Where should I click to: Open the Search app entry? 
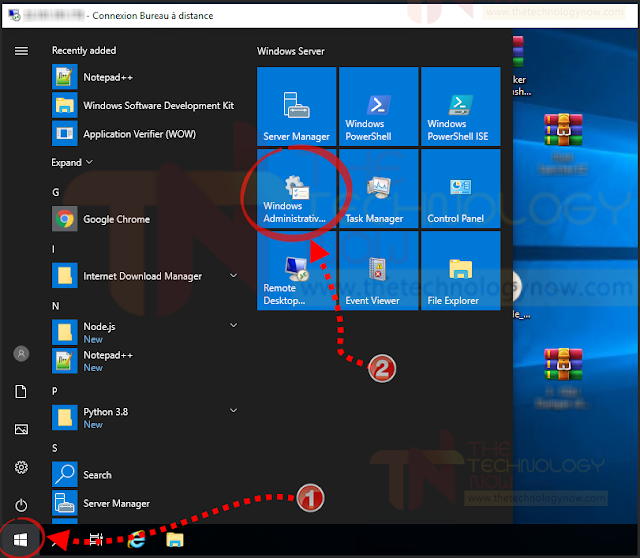click(145, 475)
